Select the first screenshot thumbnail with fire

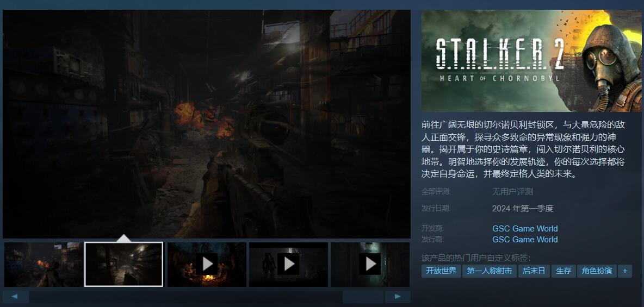(43, 264)
